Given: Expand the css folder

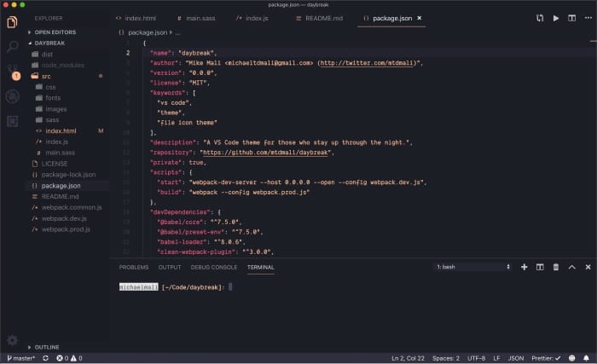Looking at the screenshot, I should [50, 87].
